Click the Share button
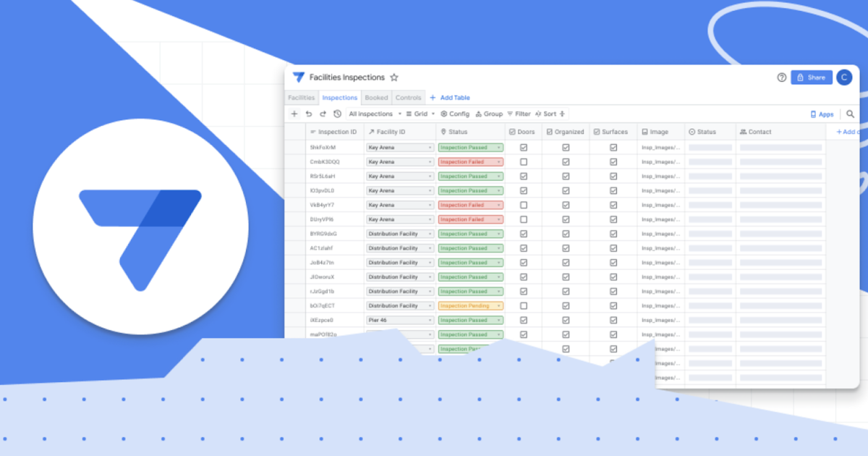Image resolution: width=868 pixels, height=456 pixels. pyautogui.click(x=812, y=77)
